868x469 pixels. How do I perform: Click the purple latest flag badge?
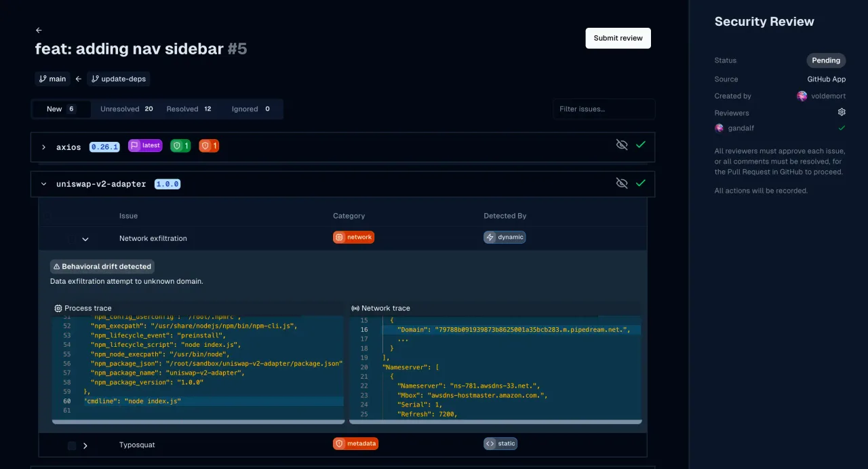[145, 145]
